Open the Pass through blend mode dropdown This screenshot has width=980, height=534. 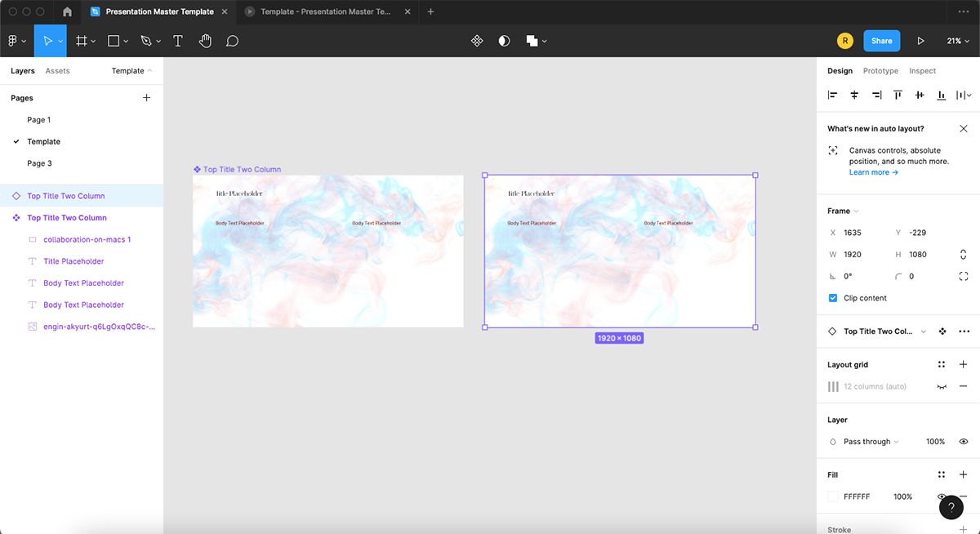pyautogui.click(x=866, y=441)
